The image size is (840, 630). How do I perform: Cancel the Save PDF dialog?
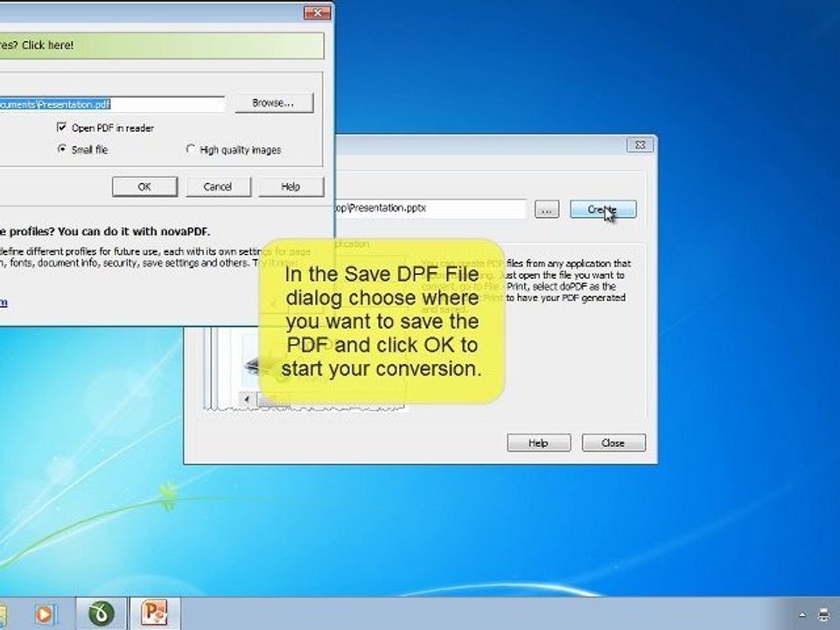[x=218, y=186]
